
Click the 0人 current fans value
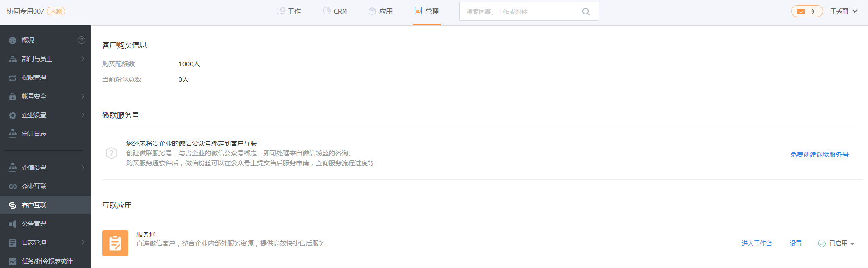coord(184,79)
